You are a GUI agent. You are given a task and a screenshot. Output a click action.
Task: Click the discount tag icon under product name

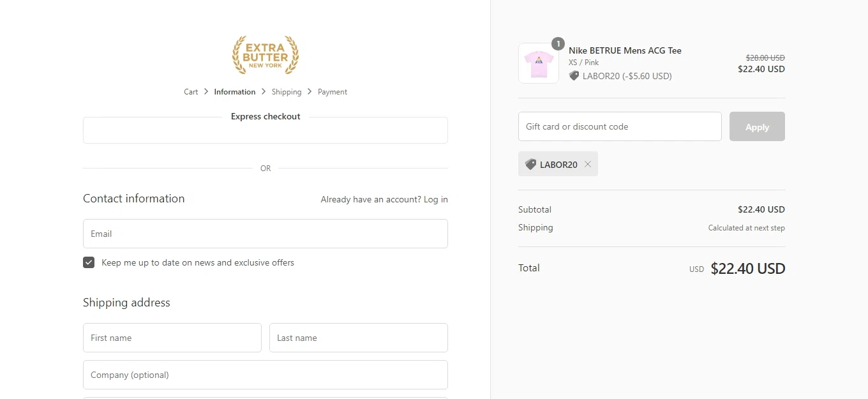[574, 76]
